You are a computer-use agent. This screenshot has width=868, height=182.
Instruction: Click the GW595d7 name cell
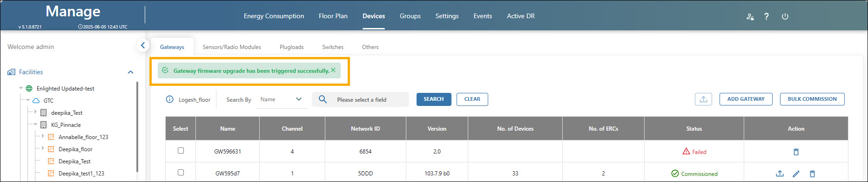[228, 173]
